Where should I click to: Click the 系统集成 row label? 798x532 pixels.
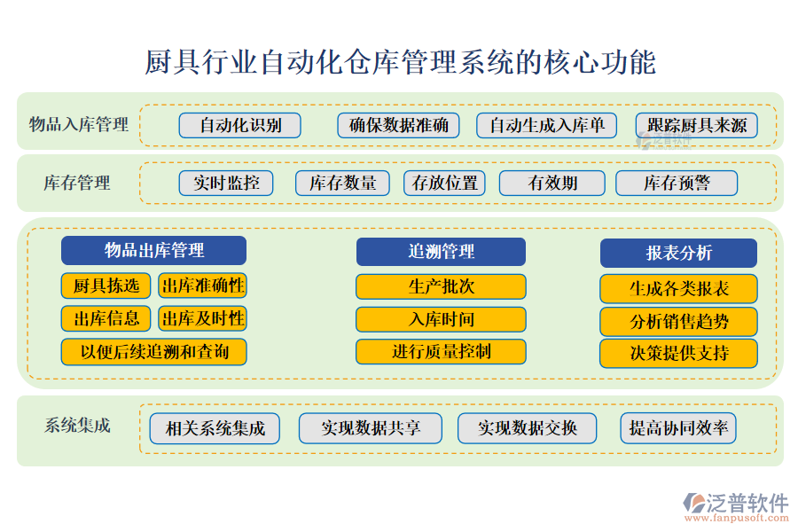point(77,426)
